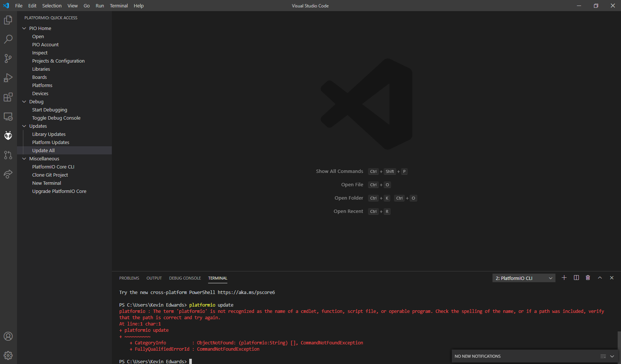
Task: Collapse the Updates section
Action: pos(24,126)
